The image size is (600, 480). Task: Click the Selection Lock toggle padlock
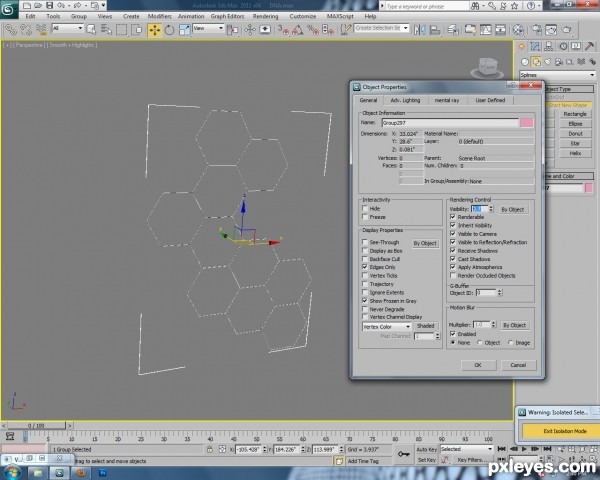click(210, 449)
